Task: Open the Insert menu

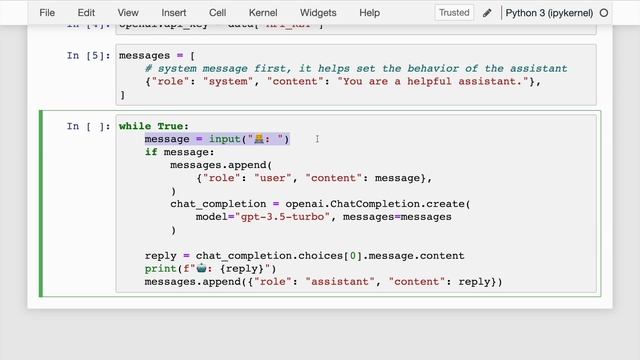Action: point(173,13)
